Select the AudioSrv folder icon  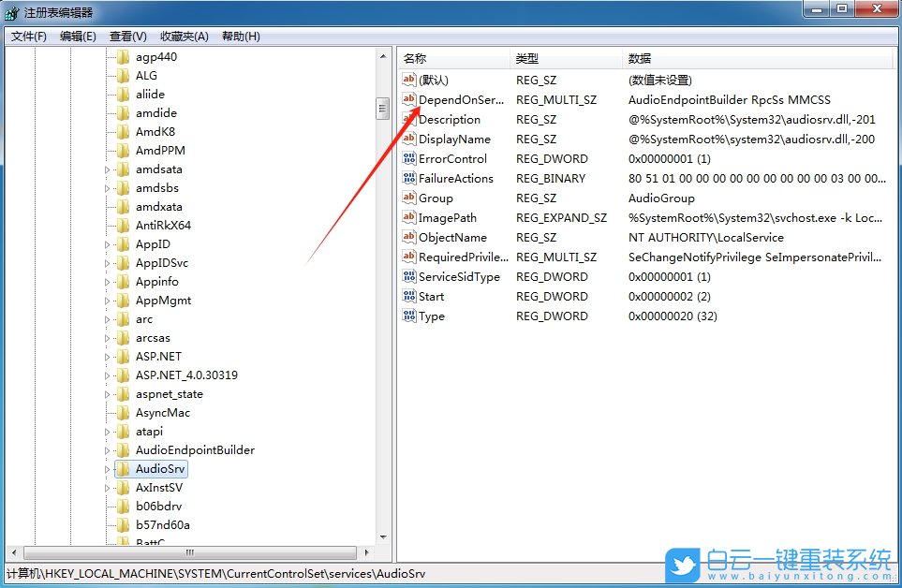[125, 468]
